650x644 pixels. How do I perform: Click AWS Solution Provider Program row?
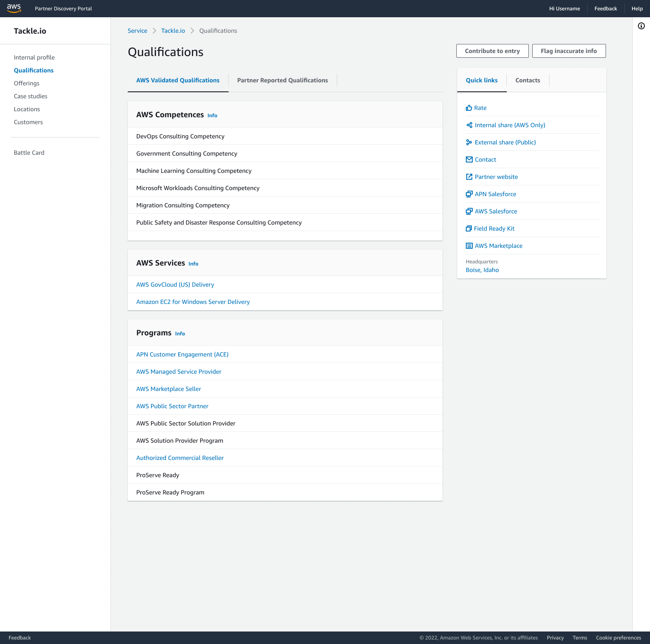(x=285, y=441)
